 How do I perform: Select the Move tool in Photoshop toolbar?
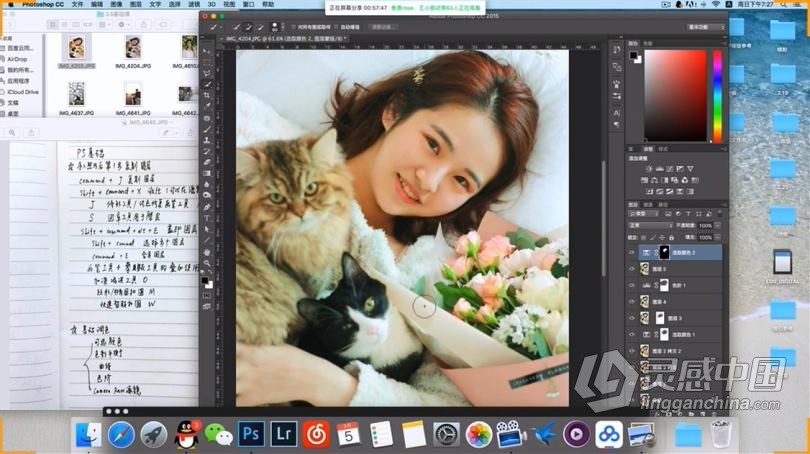click(x=207, y=51)
